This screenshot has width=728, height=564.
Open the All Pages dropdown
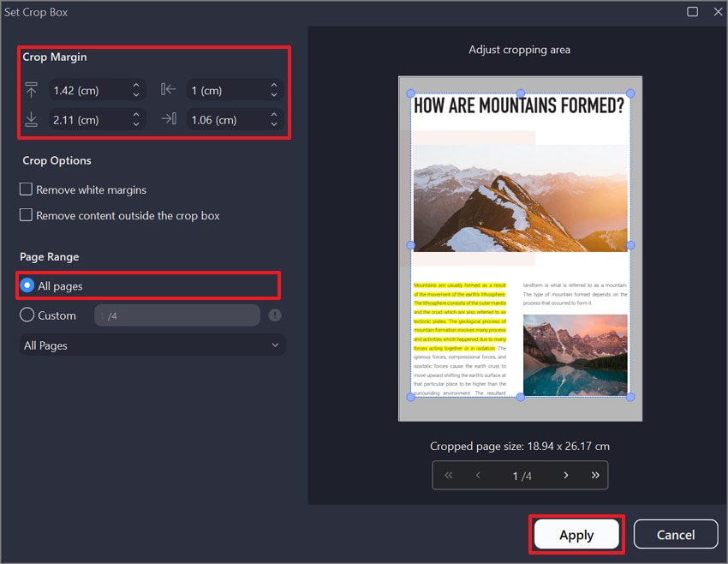coord(152,345)
